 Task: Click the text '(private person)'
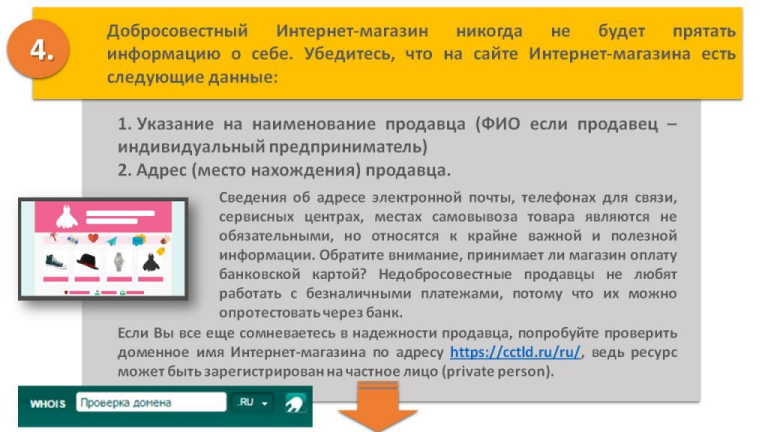496,371
